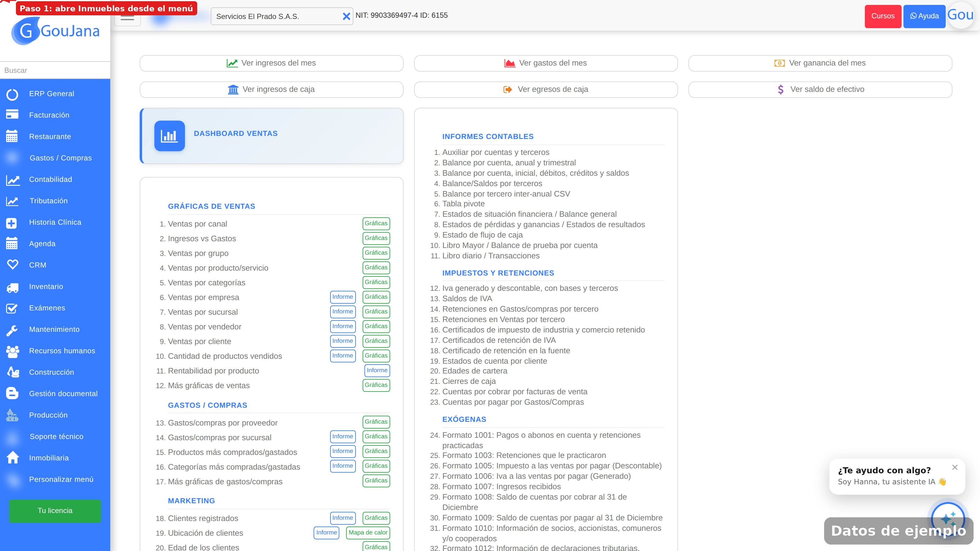This screenshot has height=551, width=980.
Task: Click Ver ingresos del mes
Action: (271, 63)
